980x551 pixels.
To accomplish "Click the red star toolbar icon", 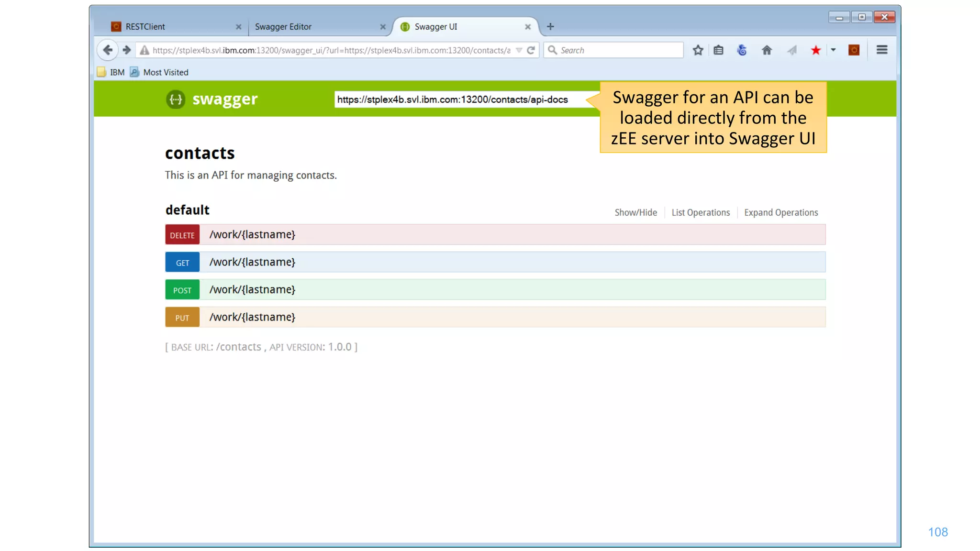I will click(x=816, y=50).
